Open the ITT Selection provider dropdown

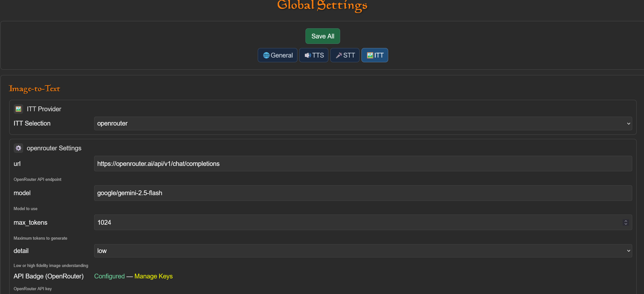pyautogui.click(x=363, y=123)
